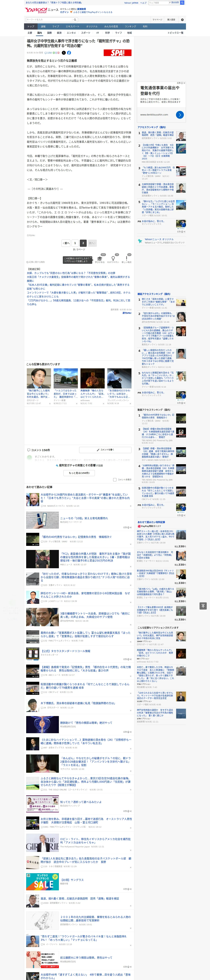
Task: Click the SPA! publisher logo
Action: coord(117,53)
